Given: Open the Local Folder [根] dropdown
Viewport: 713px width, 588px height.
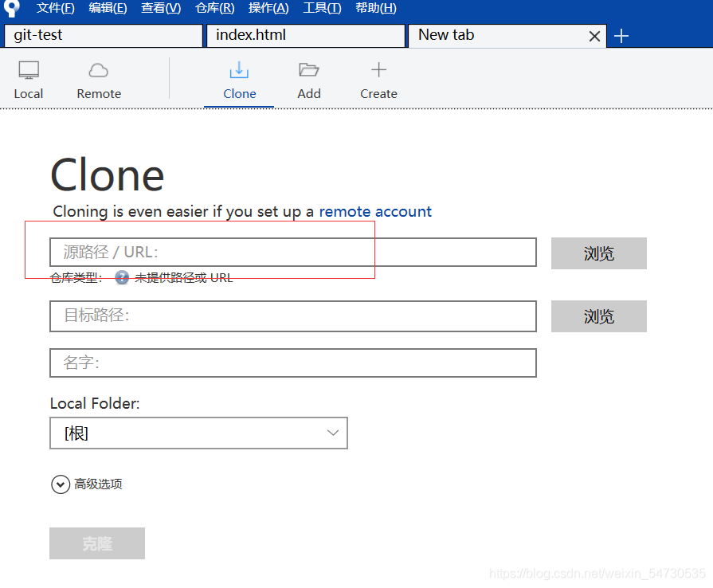Looking at the screenshot, I should pos(198,433).
